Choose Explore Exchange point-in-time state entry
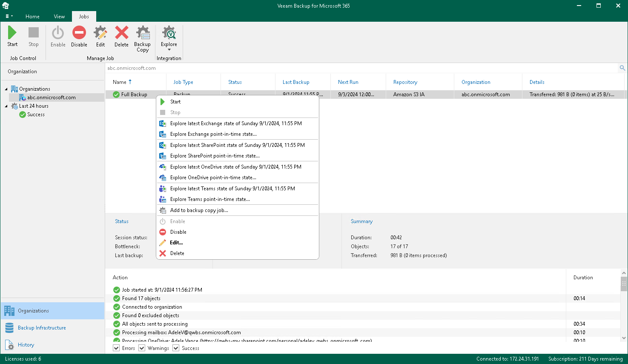This screenshot has height=364, width=628. (x=238, y=134)
